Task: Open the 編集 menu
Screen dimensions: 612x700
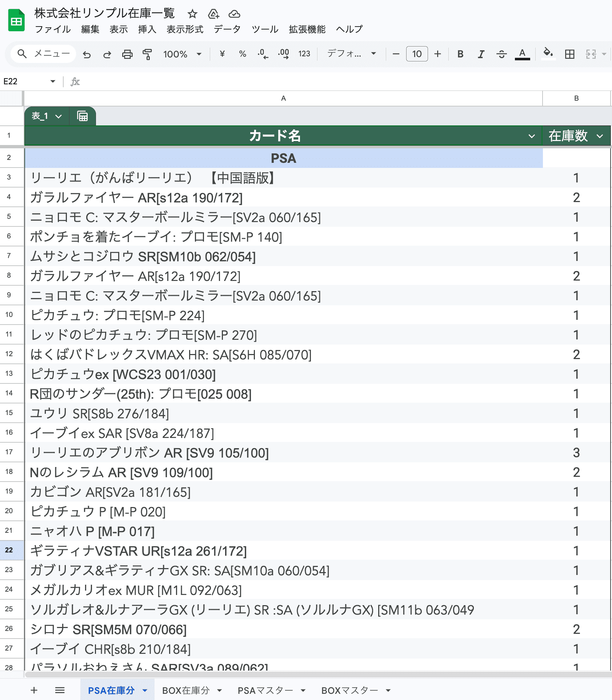Action: click(90, 29)
